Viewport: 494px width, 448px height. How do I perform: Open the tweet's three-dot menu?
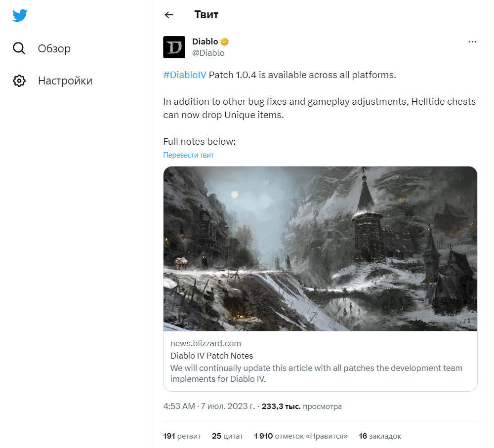coord(472,42)
